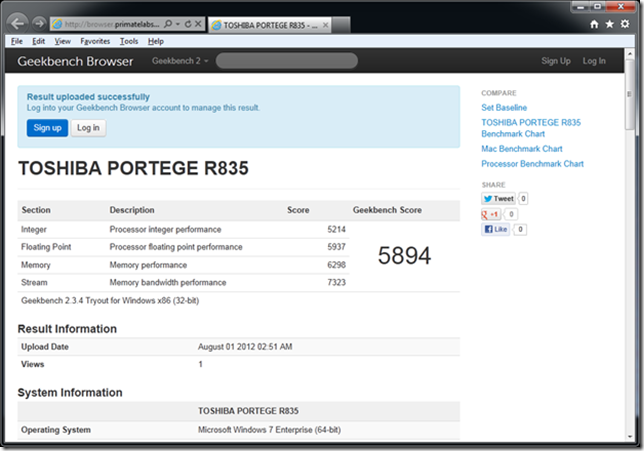644x451 pixels.
Task: Open the Tools gear icon
Action: coord(625,24)
